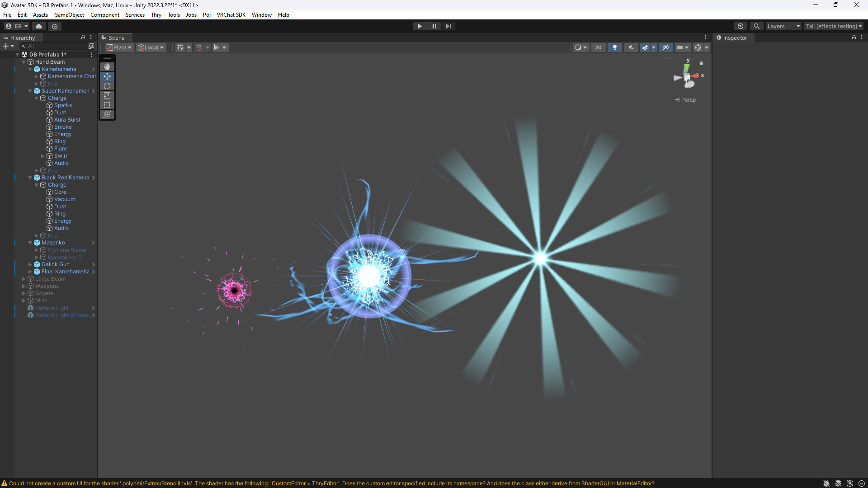The image size is (868, 488).
Task: Open the Tail (effects testing) layout dropdown
Action: 833,26
